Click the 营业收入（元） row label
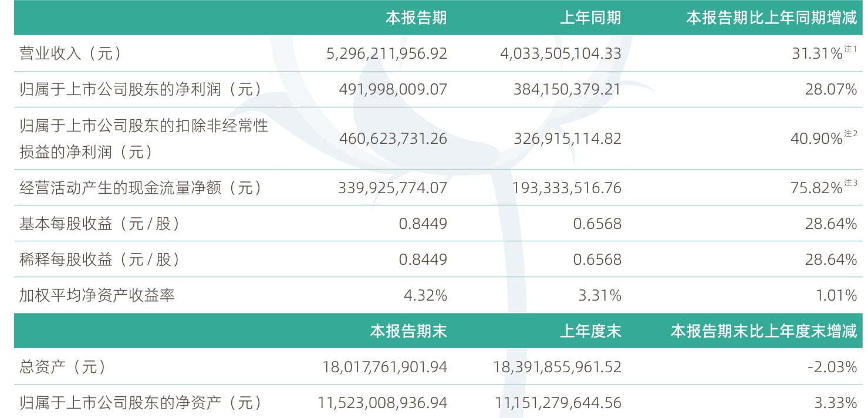 (x=70, y=54)
